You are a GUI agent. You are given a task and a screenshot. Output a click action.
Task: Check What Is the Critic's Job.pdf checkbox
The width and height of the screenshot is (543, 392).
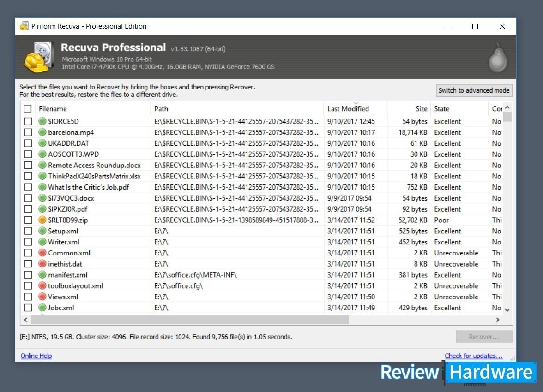29,187
